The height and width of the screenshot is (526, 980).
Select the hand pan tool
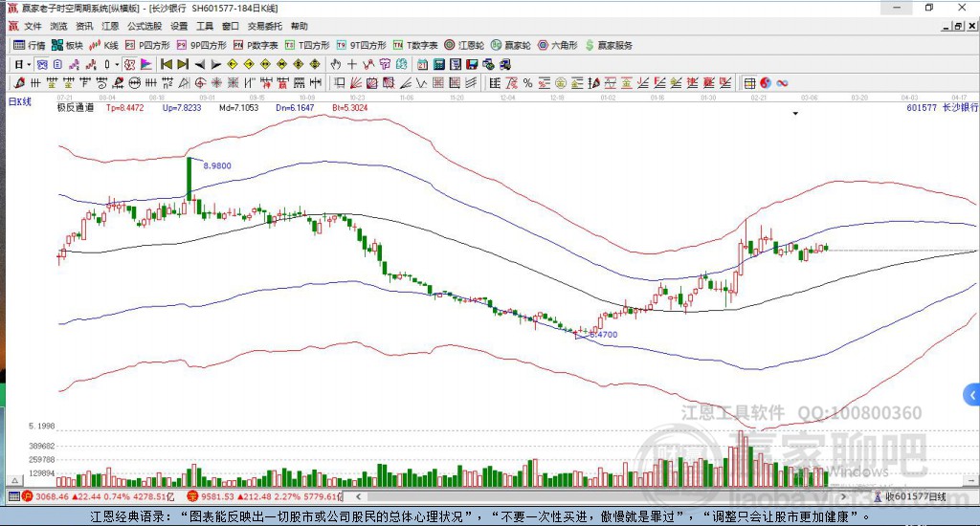coord(336,64)
